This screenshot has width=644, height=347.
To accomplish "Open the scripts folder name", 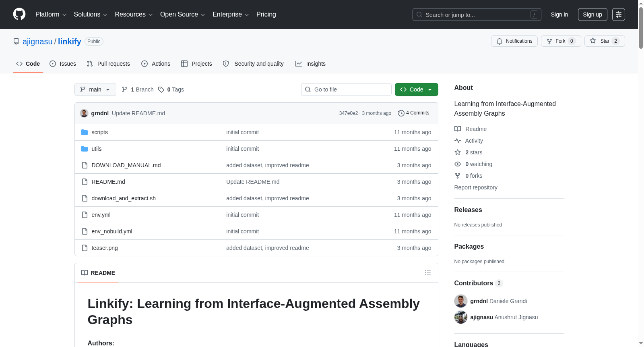I will click(99, 132).
